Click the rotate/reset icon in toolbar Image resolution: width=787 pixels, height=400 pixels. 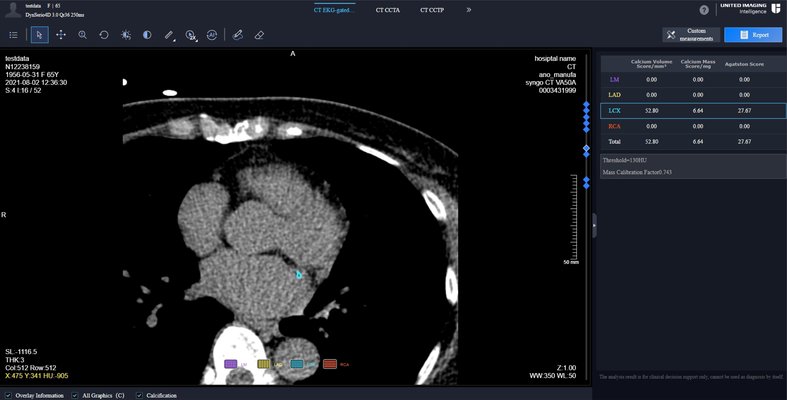click(104, 35)
